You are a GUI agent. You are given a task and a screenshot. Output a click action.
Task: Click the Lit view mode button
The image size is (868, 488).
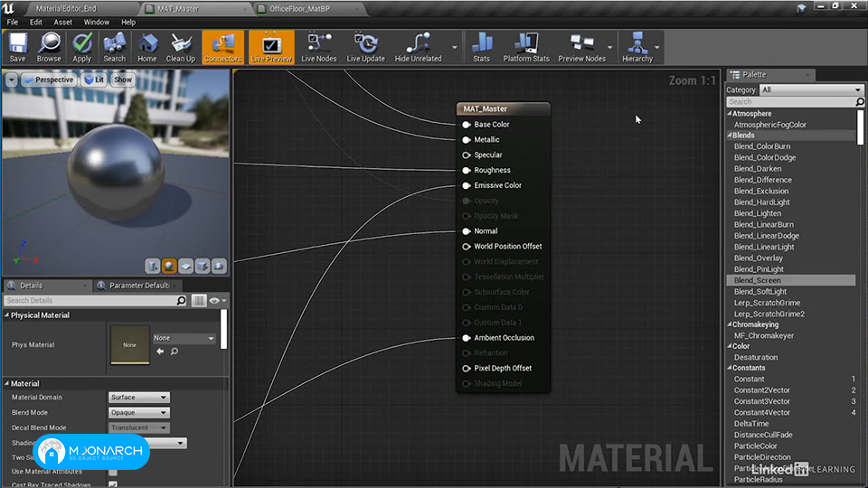pos(94,80)
